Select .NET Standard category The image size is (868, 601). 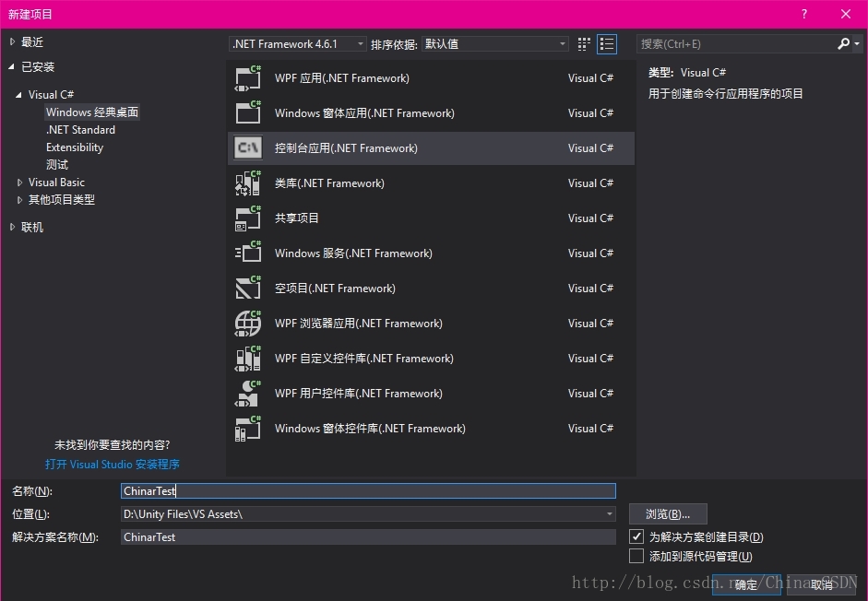click(81, 130)
